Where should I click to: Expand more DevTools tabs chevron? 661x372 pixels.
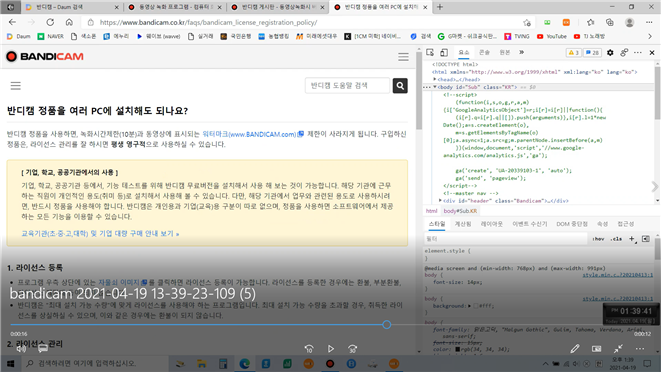(521, 52)
